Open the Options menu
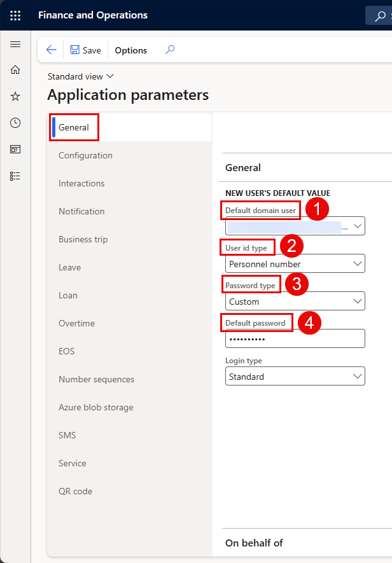Viewport: 392px width, 563px height. [130, 50]
